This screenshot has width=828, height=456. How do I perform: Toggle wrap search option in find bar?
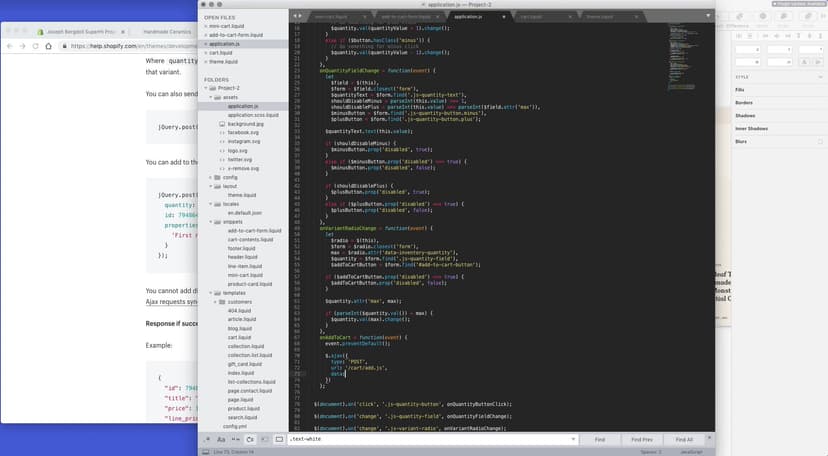(249, 439)
